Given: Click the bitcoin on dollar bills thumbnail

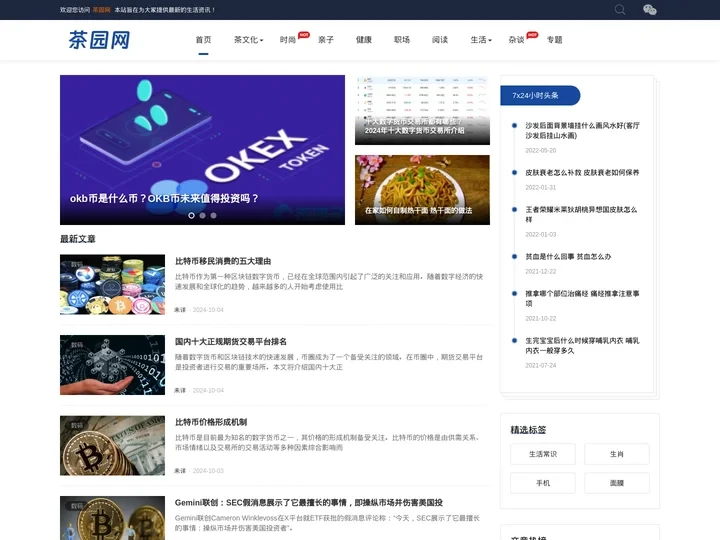Looking at the screenshot, I should (112, 445).
